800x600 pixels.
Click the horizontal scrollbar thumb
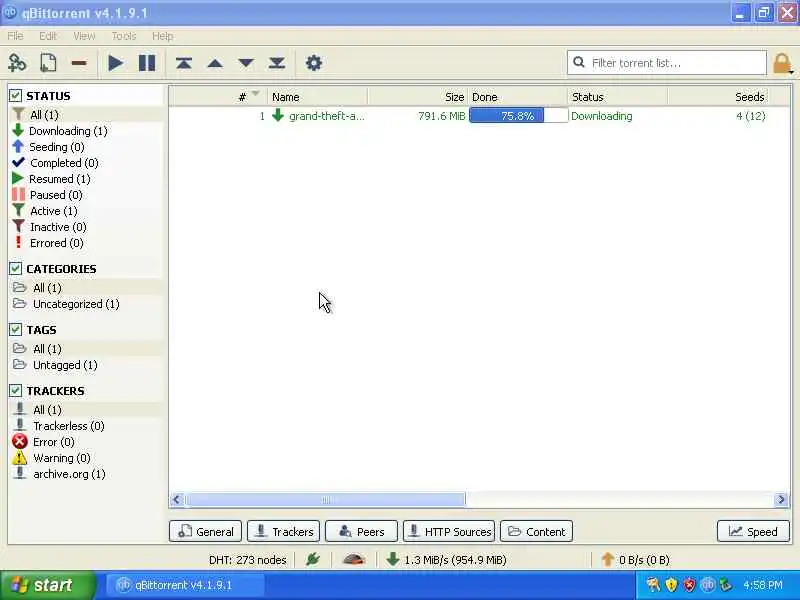coord(326,499)
